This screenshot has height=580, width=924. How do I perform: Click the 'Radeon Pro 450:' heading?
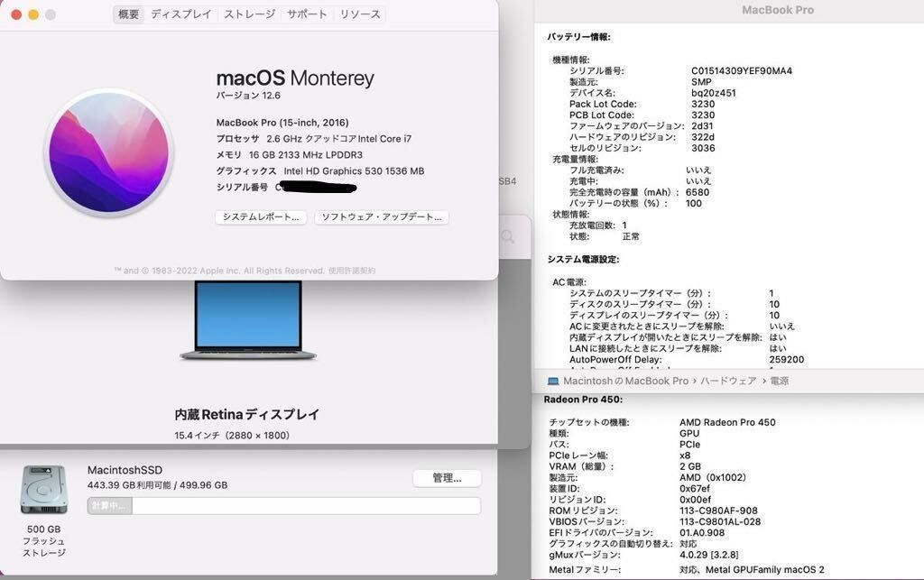click(x=584, y=400)
